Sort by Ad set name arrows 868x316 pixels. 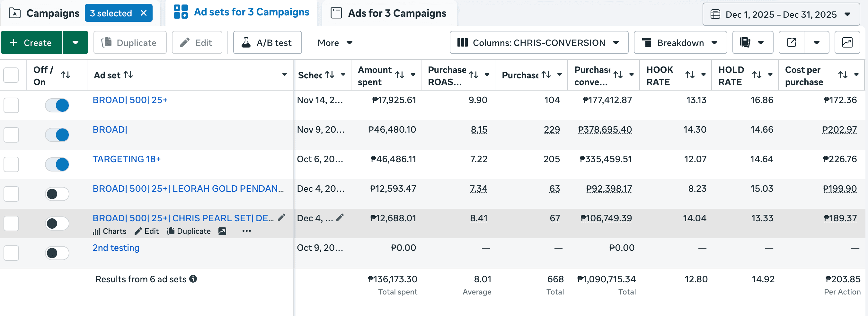[x=128, y=75]
